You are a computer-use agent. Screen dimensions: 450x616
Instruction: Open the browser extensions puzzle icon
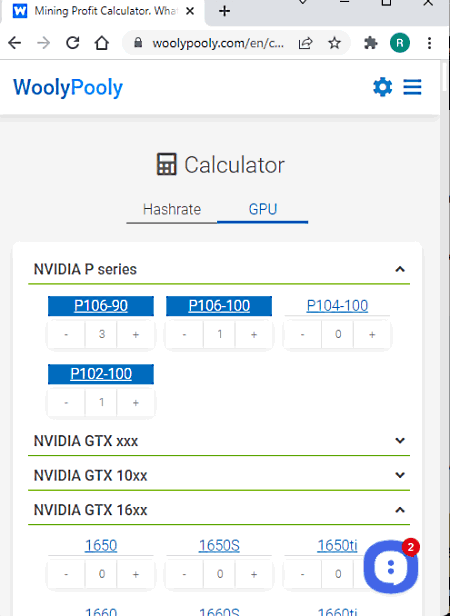[x=371, y=43]
